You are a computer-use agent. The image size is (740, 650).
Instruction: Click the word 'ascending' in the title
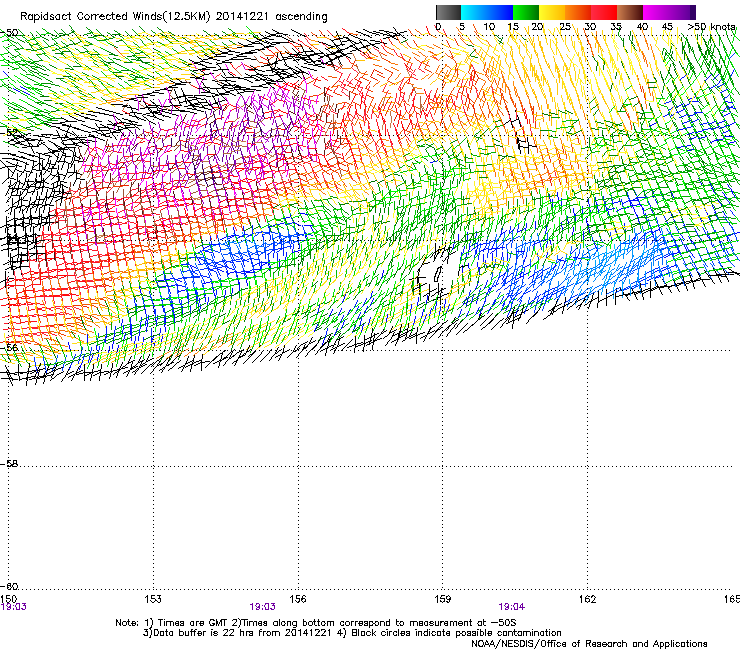[x=301, y=17]
